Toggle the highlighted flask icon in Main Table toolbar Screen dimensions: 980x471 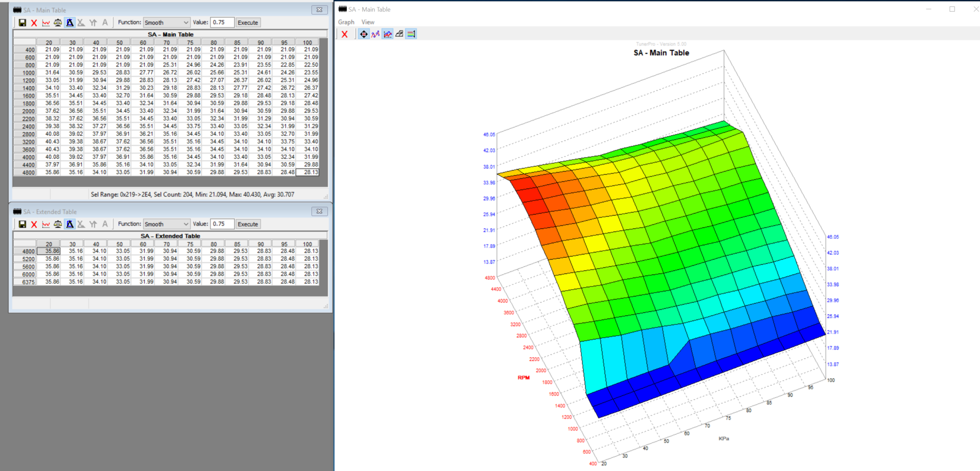click(x=70, y=23)
